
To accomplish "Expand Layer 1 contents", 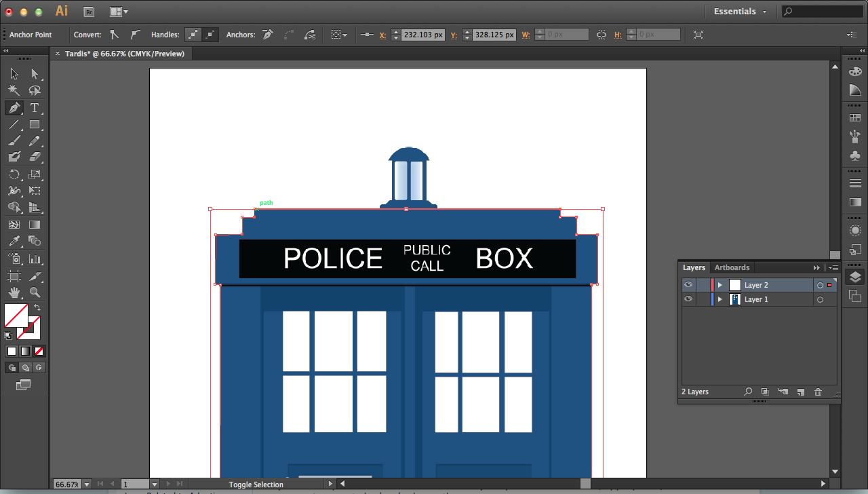I will (x=720, y=299).
